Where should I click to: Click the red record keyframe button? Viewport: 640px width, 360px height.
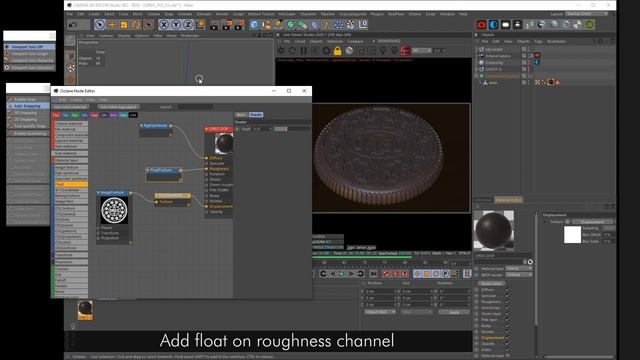(x=386, y=274)
